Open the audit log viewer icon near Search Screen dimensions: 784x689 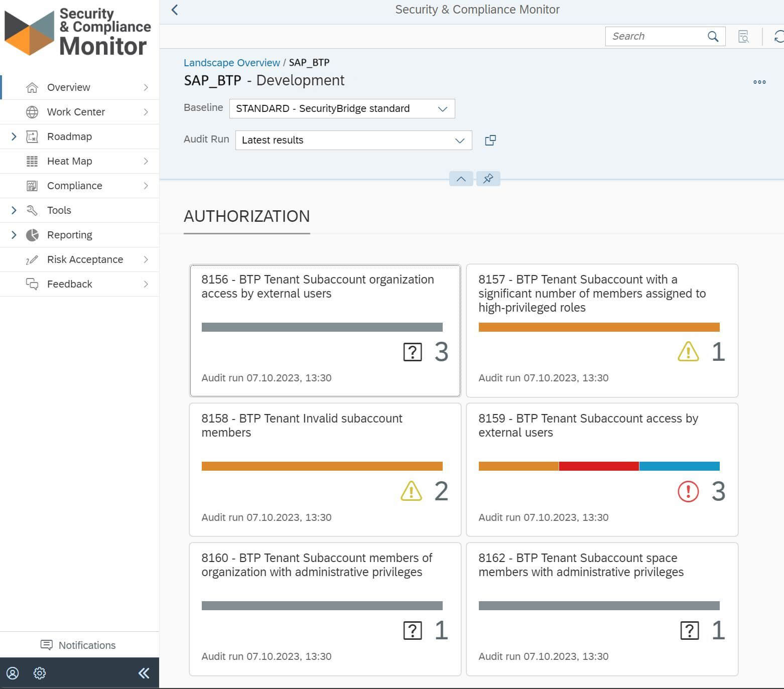point(744,36)
